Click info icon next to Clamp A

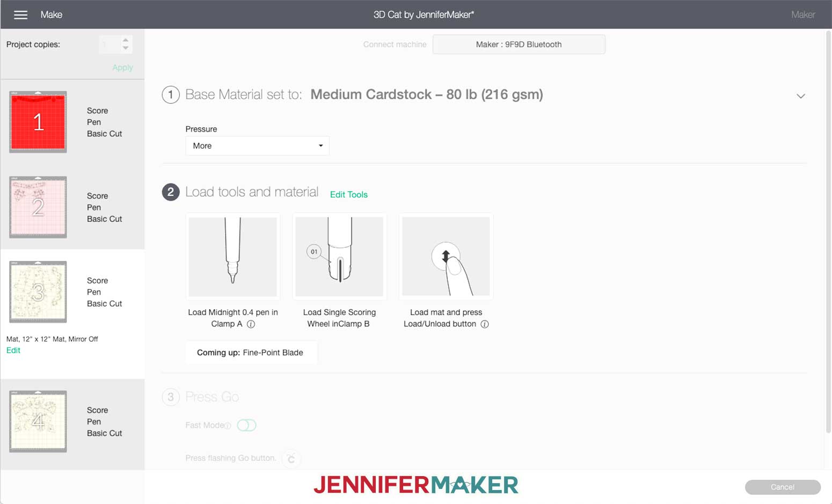251,324
